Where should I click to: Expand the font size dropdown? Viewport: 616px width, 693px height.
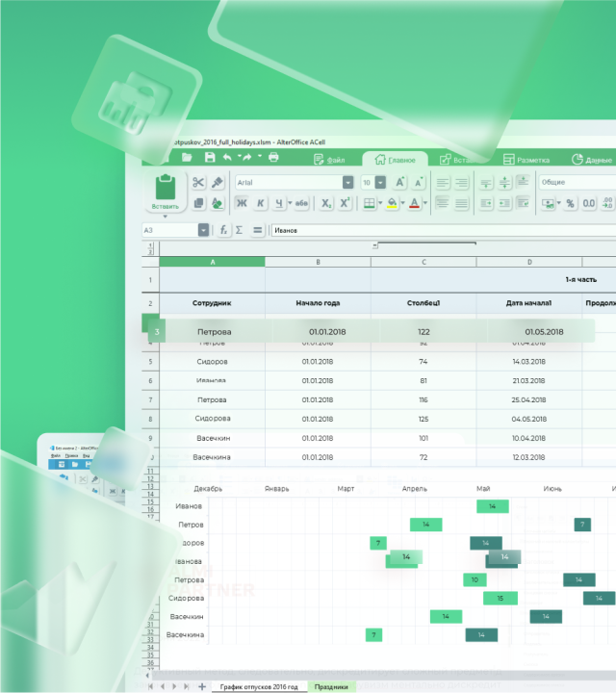pos(380,182)
